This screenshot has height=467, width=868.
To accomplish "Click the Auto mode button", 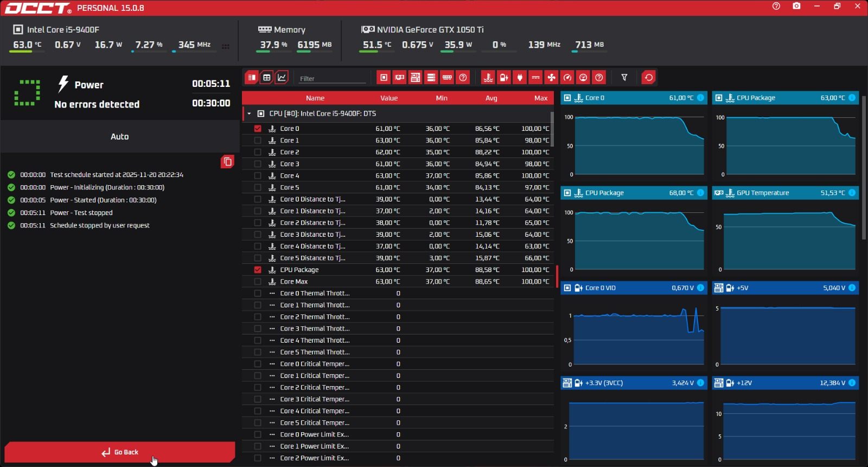I will click(120, 136).
